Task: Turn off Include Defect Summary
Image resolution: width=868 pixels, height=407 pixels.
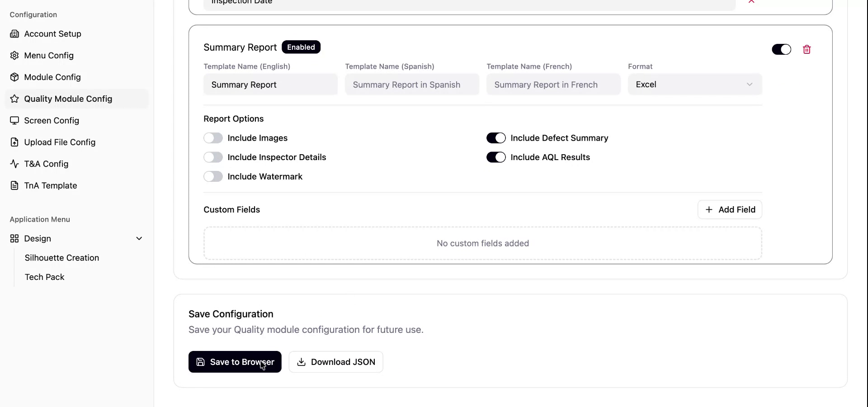Action: click(495, 138)
